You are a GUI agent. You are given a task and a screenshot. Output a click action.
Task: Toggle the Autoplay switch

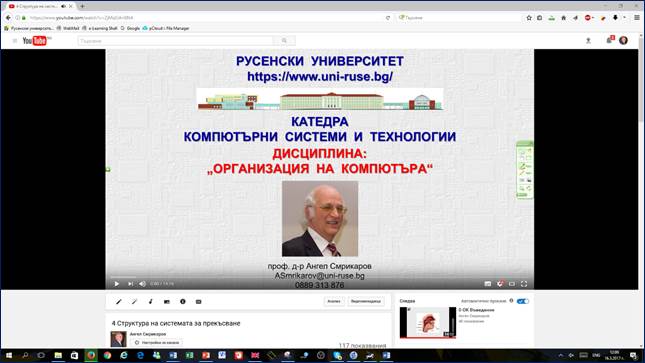(523, 301)
